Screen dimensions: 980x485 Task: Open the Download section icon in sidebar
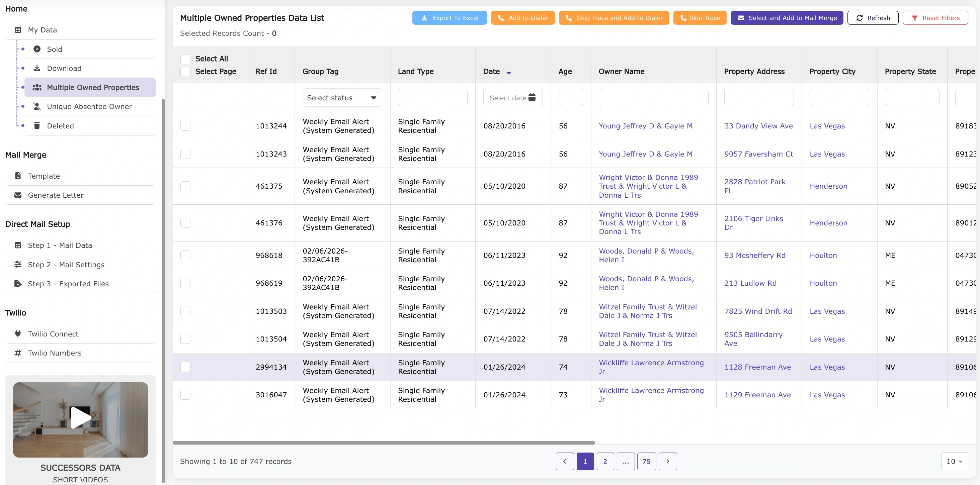(x=37, y=68)
